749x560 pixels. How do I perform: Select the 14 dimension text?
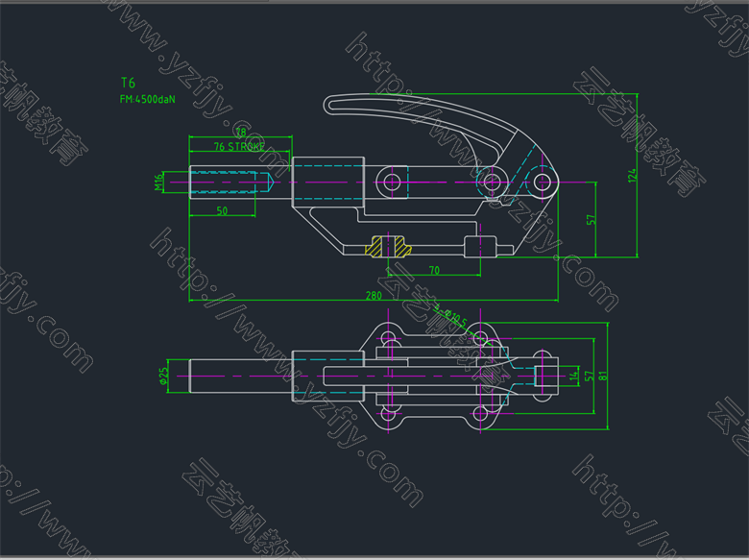click(x=573, y=376)
